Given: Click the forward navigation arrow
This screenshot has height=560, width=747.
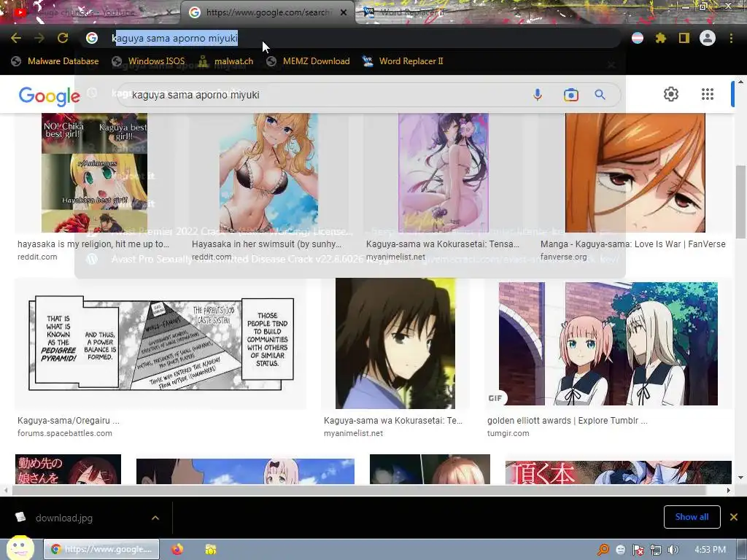Looking at the screenshot, I should tap(39, 38).
